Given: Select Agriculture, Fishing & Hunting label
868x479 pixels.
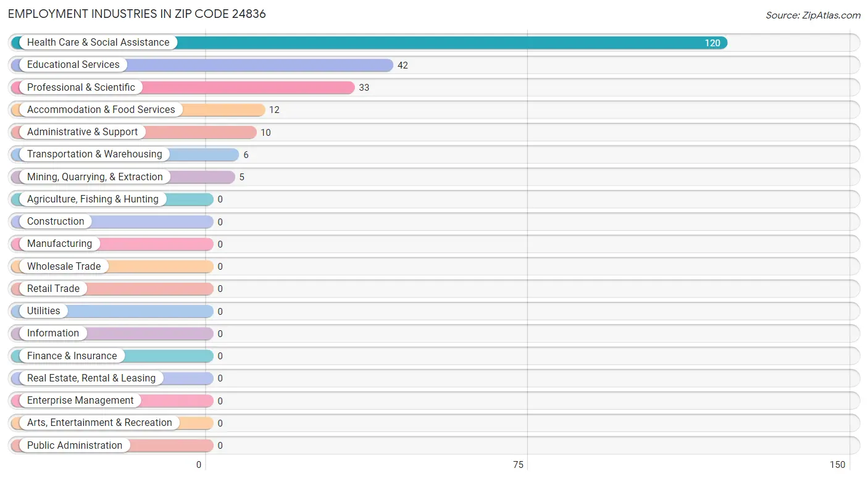Looking at the screenshot, I should click(x=93, y=199).
